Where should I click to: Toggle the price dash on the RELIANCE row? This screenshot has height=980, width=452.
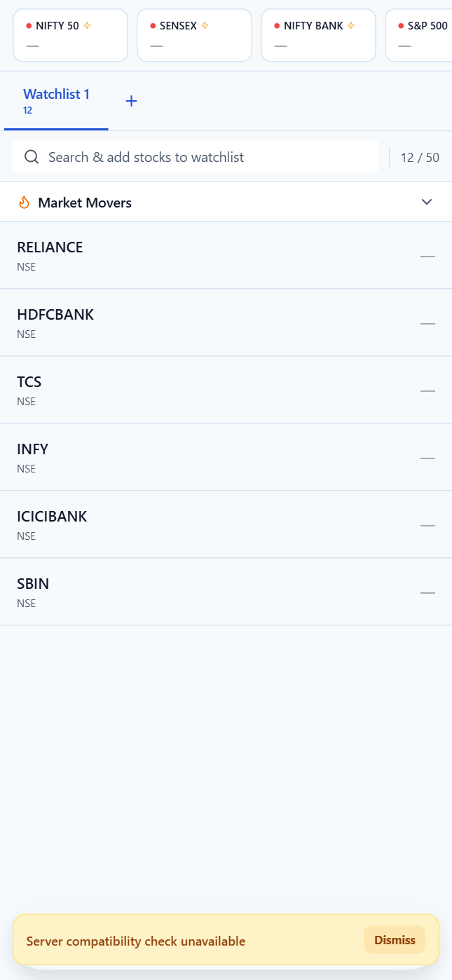pyautogui.click(x=427, y=256)
